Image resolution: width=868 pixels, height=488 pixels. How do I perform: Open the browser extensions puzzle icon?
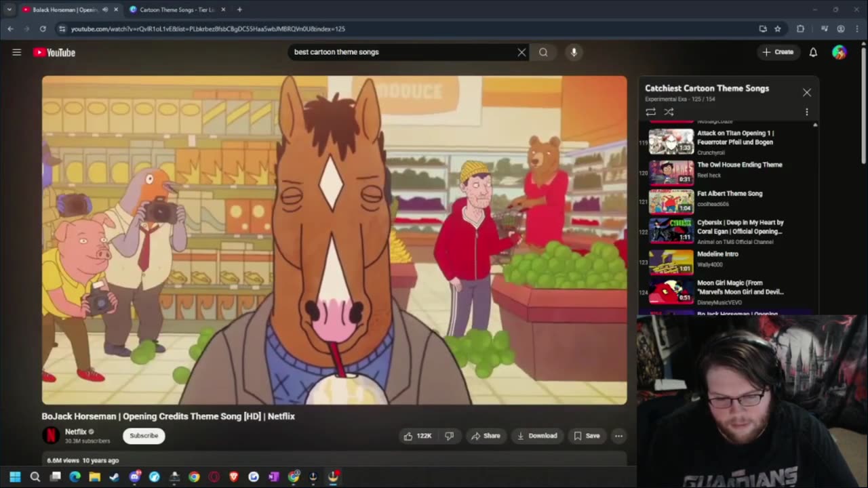tap(801, 28)
